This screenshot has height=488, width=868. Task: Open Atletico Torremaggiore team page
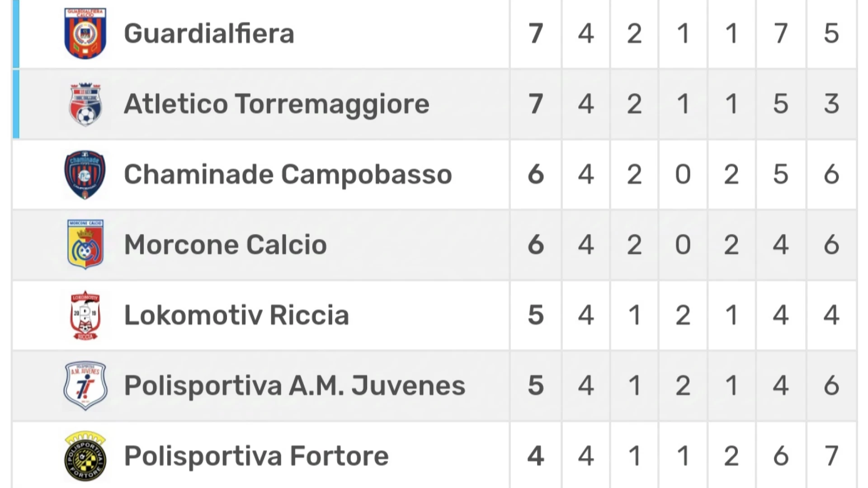click(276, 104)
